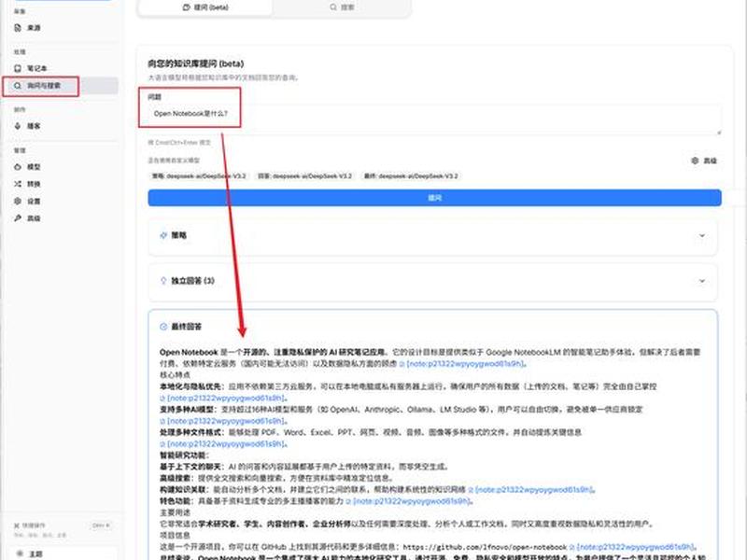Click the 策略 deepseek model badge
Image resolution: width=747 pixels, height=560 pixels.
[199, 175]
